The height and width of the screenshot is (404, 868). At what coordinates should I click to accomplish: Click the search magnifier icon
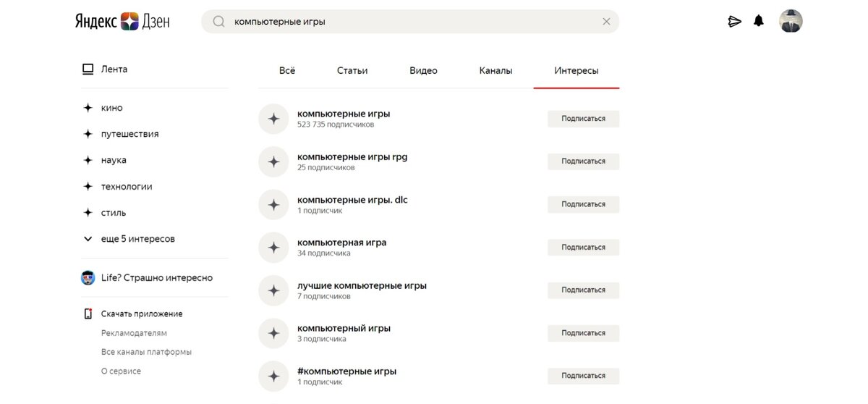click(x=218, y=22)
